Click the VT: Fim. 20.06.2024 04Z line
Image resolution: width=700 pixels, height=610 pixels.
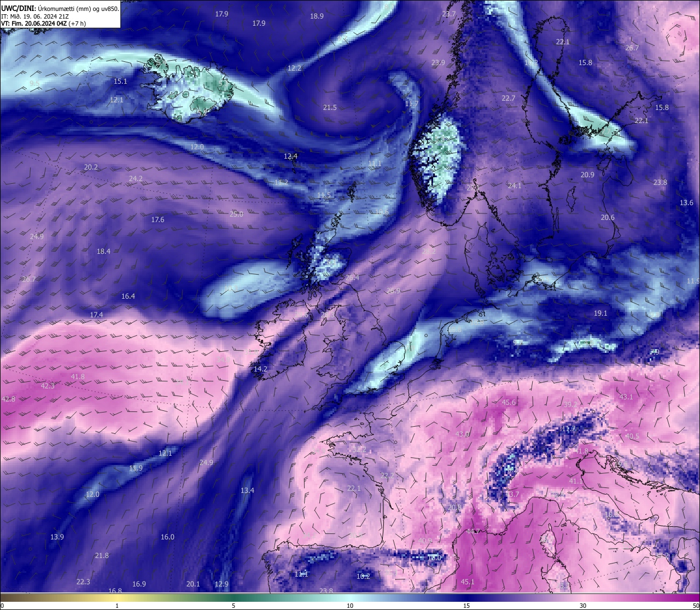(43, 24)
